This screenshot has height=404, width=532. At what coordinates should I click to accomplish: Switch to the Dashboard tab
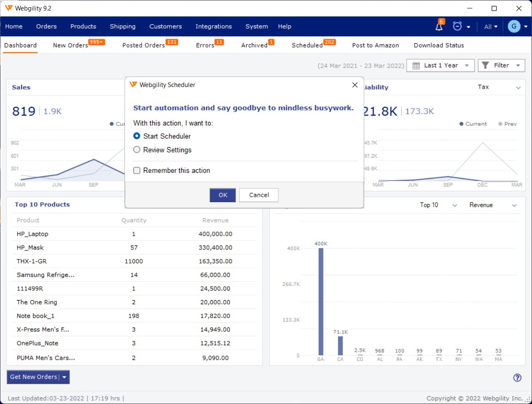20,45
